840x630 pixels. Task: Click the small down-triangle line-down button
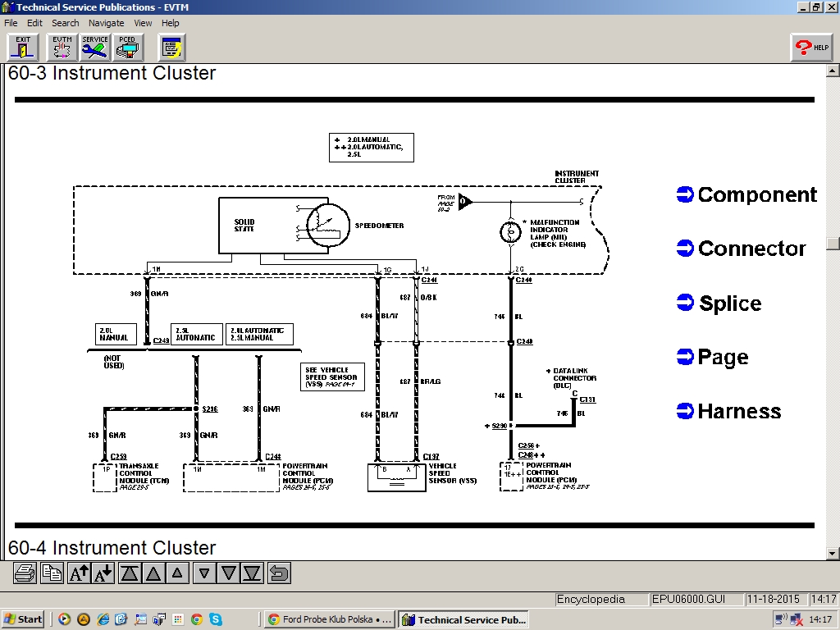point(204,573)
